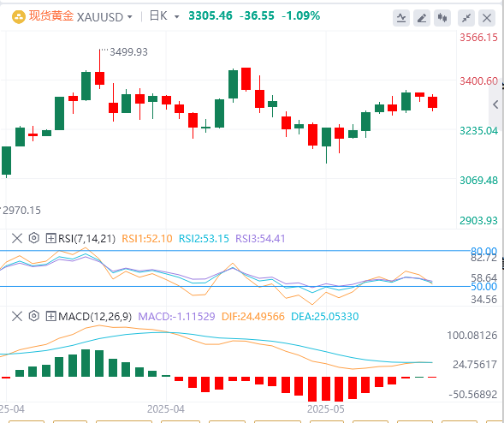Click the 3400.60 price axis label
This screenshot has height=423, width=504.
tap(478, 81)
